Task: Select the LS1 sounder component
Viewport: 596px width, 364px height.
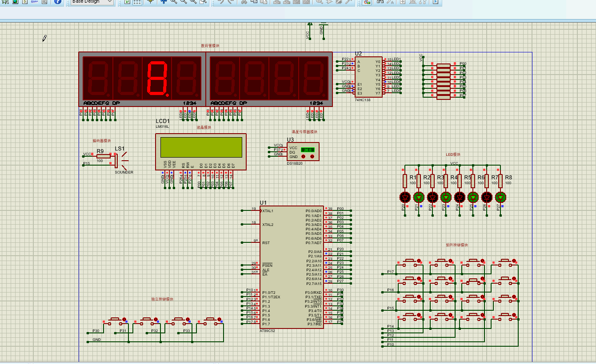Action: click(121, 160)
